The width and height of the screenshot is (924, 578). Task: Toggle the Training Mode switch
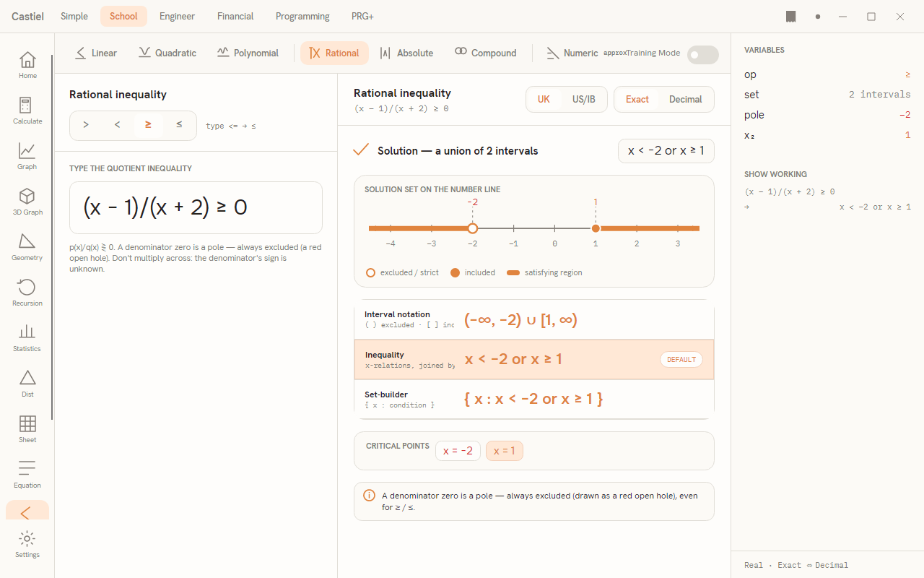(x=702, y=54)
